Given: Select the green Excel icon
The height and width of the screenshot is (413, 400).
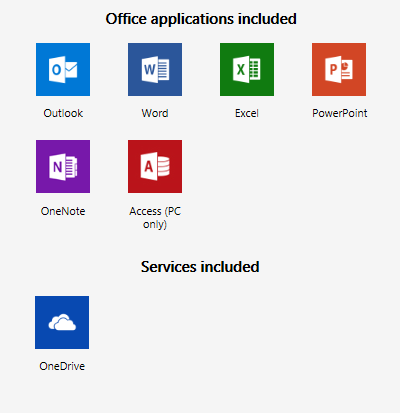Looking at the screenshot, I should tap(247, 69).
